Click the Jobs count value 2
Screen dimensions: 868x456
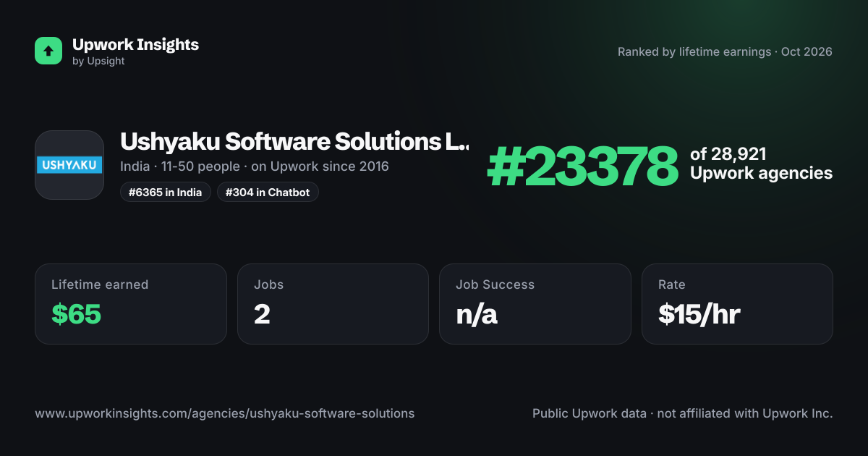[x=262, y=314]
